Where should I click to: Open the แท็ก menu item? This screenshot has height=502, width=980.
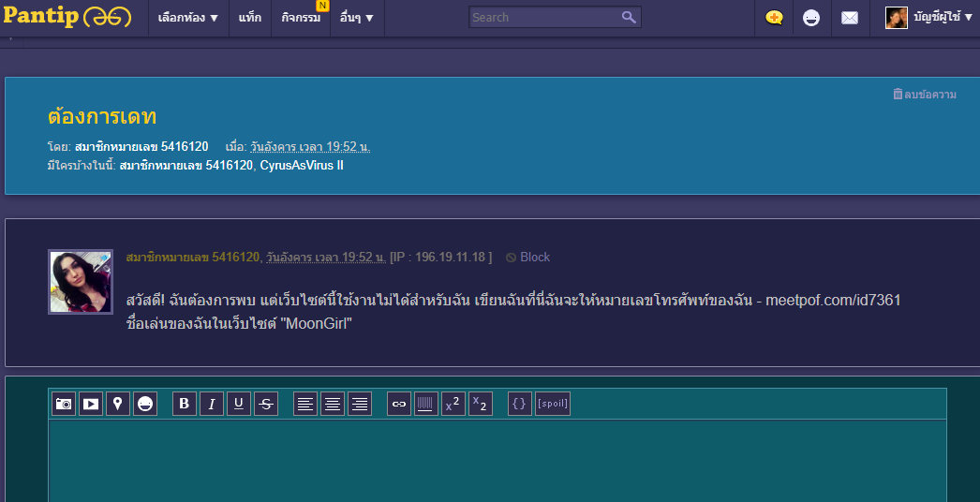pos(250,18)
